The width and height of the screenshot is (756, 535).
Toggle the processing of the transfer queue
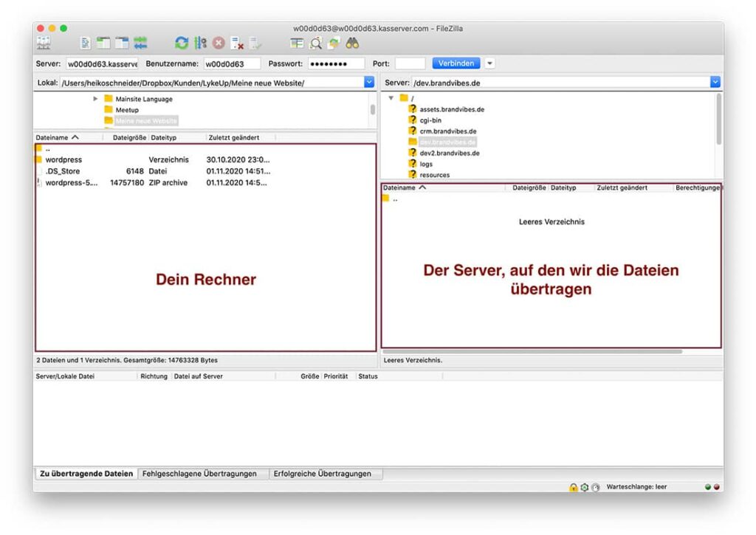pos(199,43)
